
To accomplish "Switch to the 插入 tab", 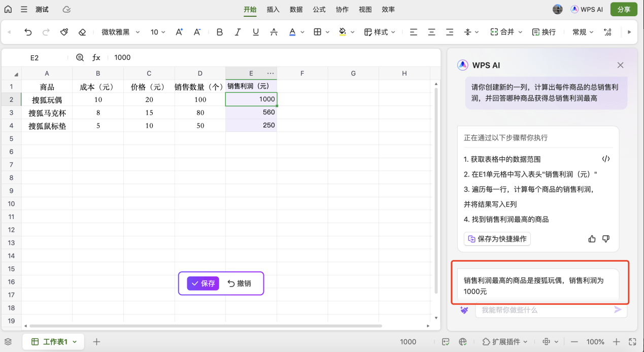I will (x=273, y=10).
